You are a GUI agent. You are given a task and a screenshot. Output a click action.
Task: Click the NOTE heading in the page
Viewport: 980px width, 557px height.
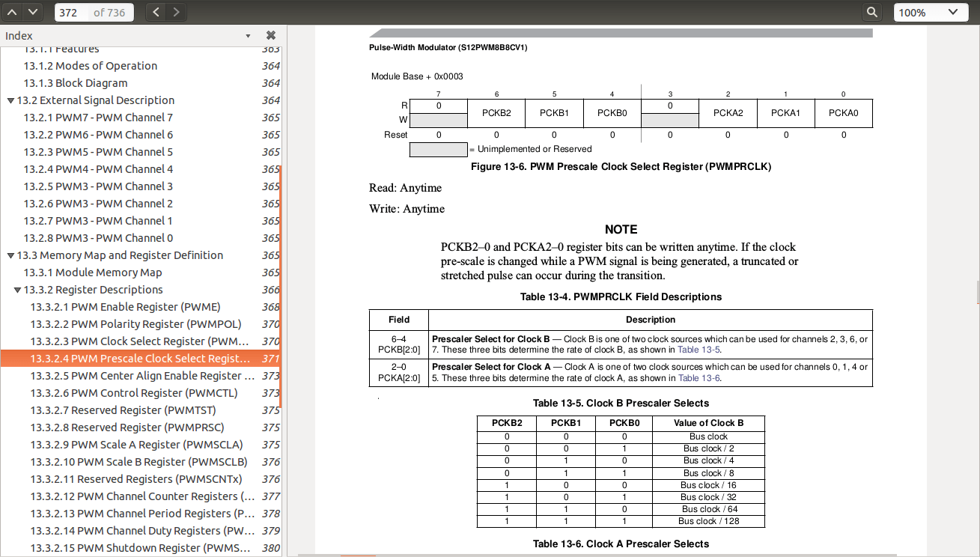coord(621,229)
